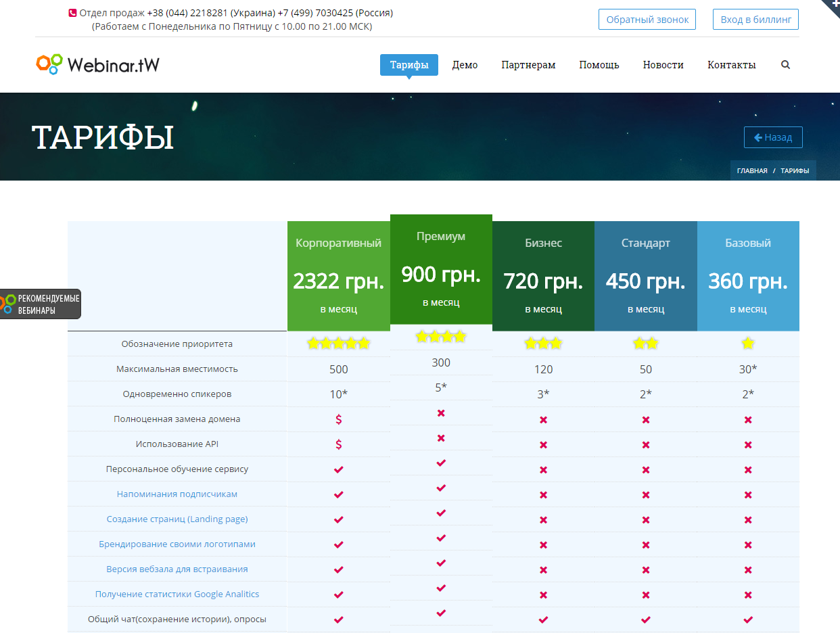Click Корпоративный checkmark for Версия вебзала
The image size is (840, 633).
click(x=339, y=569)
